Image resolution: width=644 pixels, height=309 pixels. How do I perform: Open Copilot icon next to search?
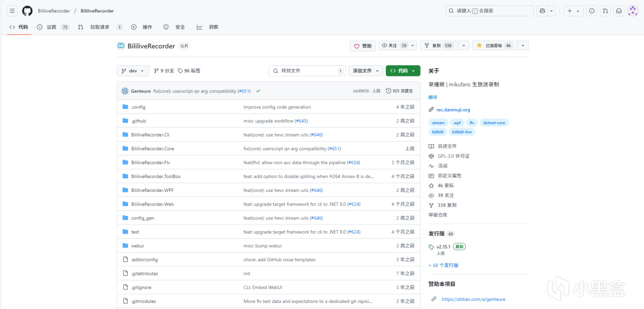pos(542,11)
